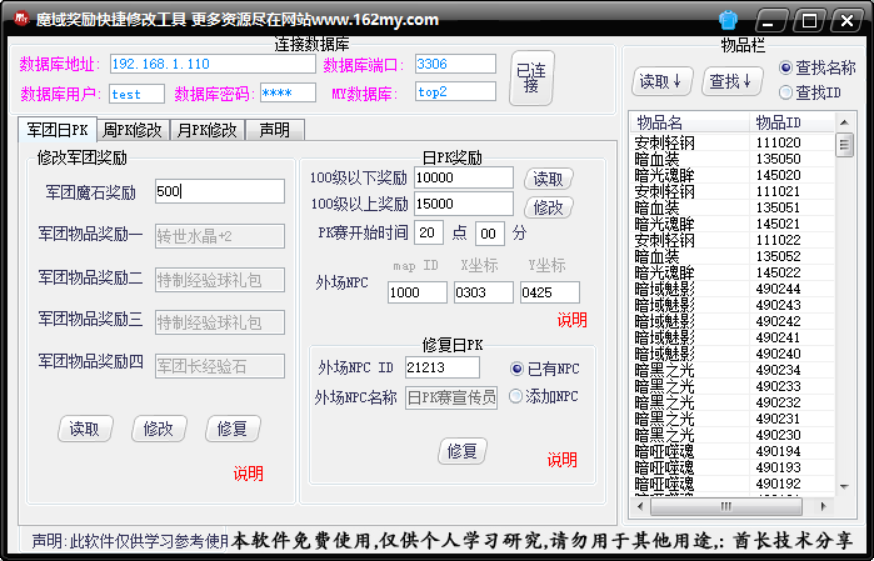874x561 pixels.
Task: Click scroll-down arrow of the item list
Action: coord(845,486)
